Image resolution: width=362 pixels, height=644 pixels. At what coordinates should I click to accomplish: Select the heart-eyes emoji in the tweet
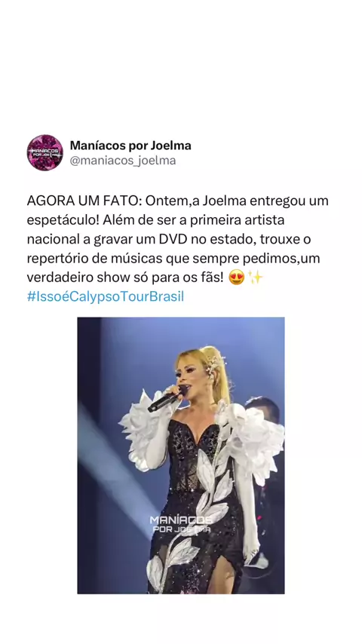point(236,278)
